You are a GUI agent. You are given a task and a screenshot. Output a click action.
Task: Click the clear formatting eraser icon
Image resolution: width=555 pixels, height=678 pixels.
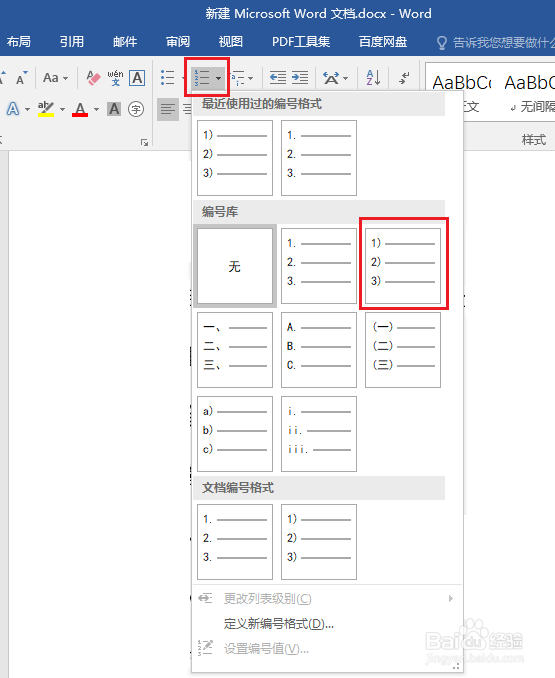pyautogui.click(x=93, y=78)
